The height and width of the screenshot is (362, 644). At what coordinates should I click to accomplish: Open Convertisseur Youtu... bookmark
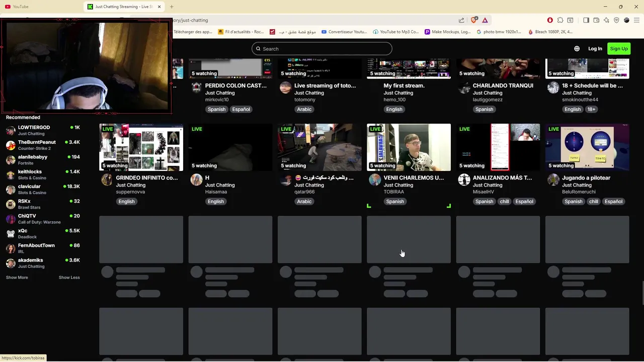(344, 32)
